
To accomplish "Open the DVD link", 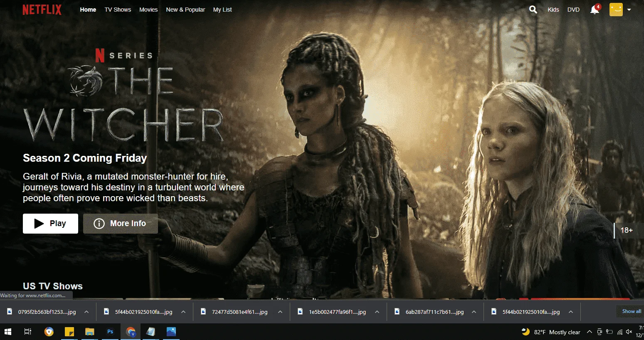I will point(573,10).
